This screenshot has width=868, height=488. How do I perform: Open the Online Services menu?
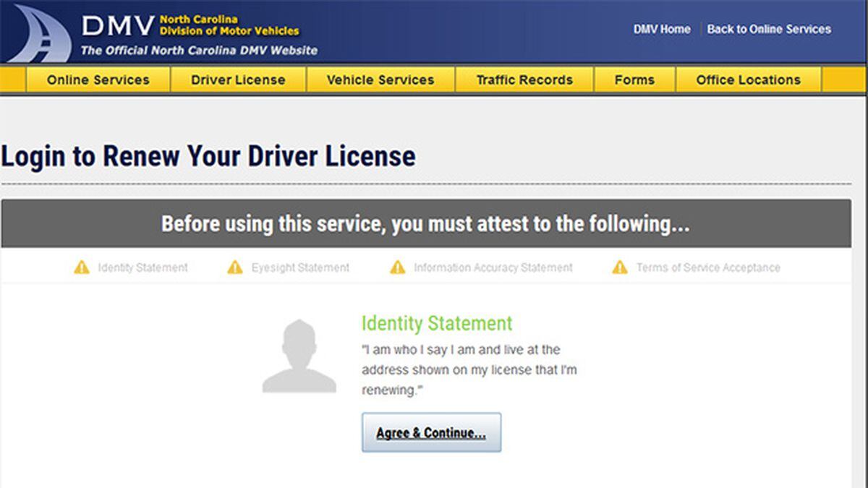pos(98,80)
